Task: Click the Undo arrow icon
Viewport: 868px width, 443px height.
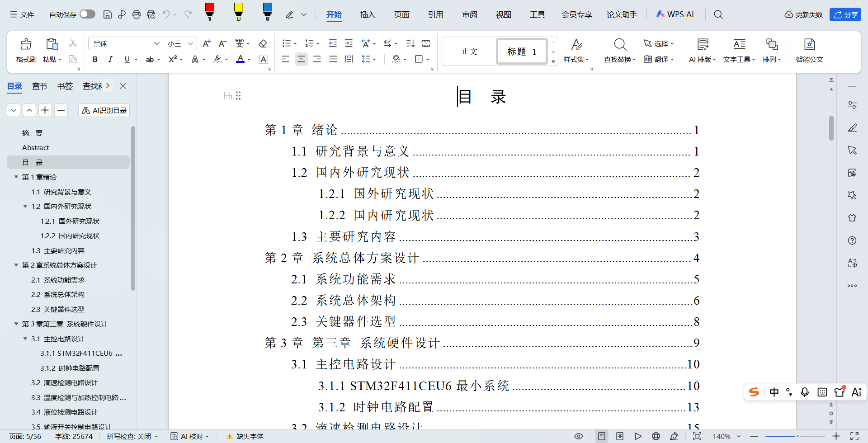Action: click(x=166, y=14)
